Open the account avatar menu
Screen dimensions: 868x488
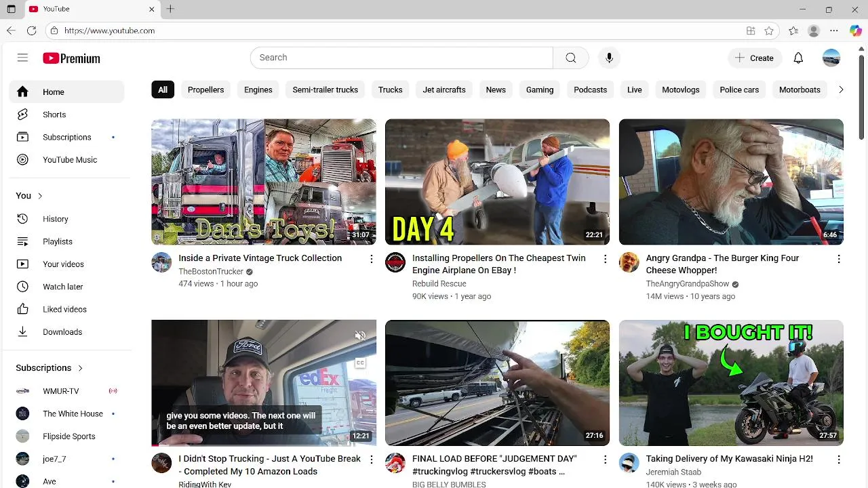(x=831, y=58)
